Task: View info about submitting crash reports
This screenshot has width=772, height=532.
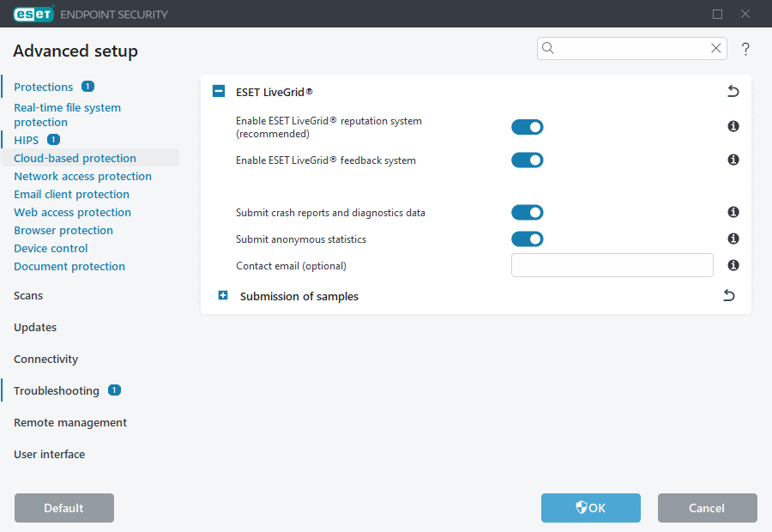Action: tap(733, 212)
